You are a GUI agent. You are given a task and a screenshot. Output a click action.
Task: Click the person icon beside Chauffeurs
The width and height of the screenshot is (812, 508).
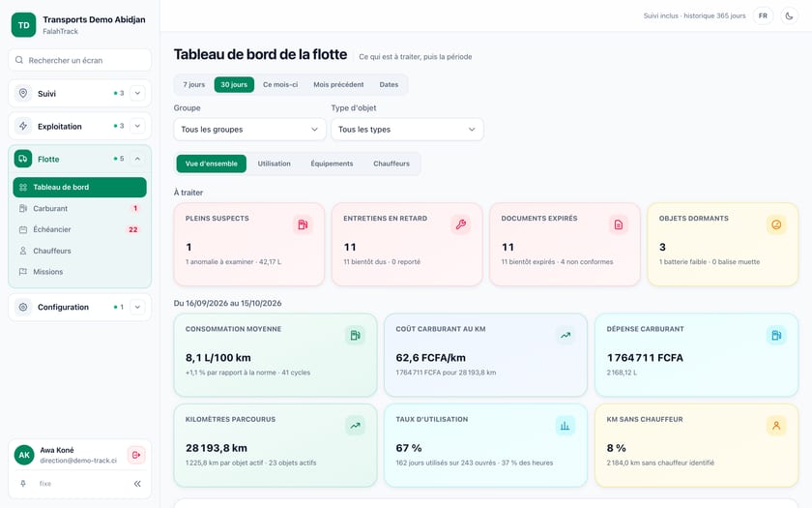click(23, 251)
